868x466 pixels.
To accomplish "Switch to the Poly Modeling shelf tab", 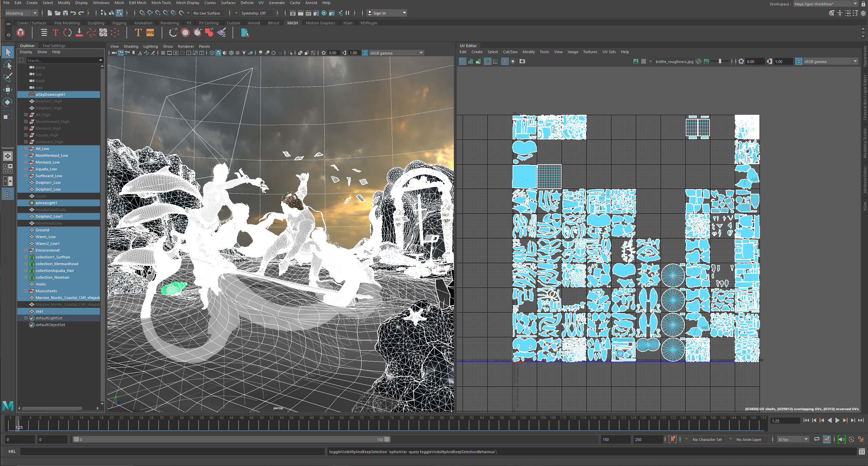I will point(67,23).
